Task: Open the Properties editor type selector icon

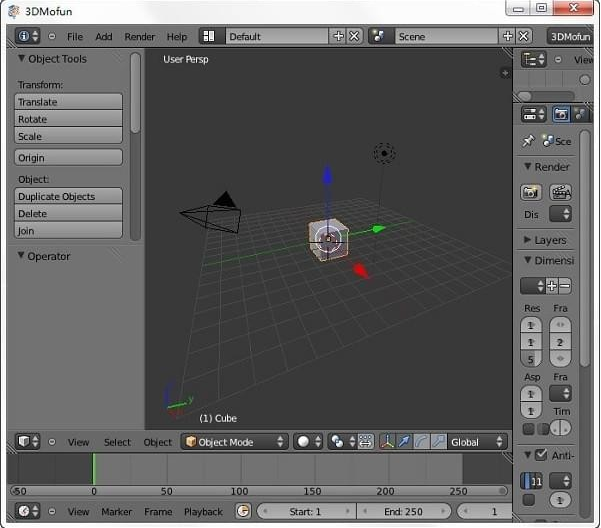Action: 533,114
